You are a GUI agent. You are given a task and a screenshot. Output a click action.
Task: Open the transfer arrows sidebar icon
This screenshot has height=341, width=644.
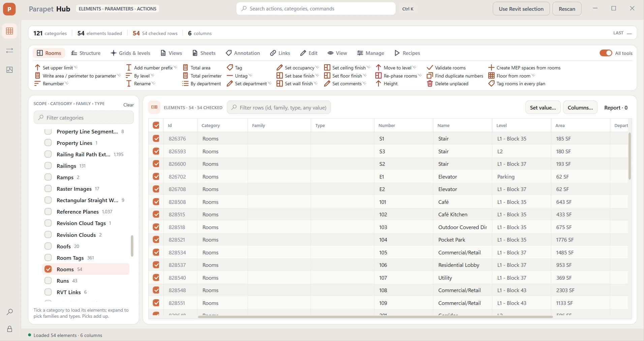click(9, 51)
